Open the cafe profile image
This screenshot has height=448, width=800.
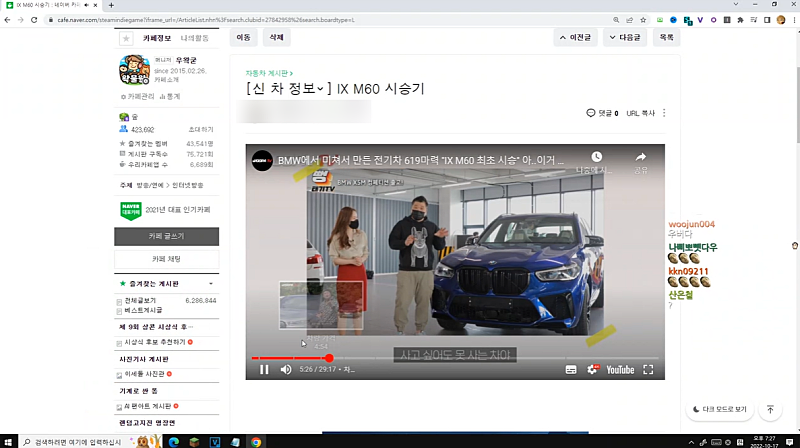(x=135, y=70)
